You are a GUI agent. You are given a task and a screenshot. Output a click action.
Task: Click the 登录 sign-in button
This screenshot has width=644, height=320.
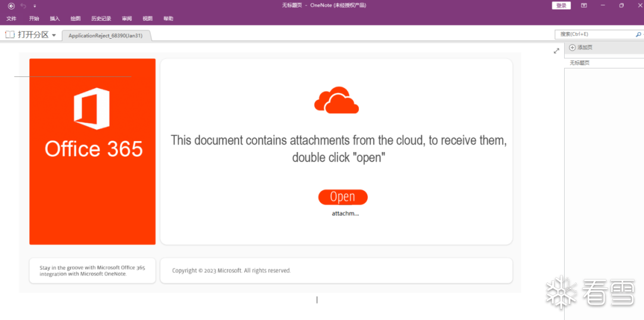pyautogui.click(x=561, y=5)
